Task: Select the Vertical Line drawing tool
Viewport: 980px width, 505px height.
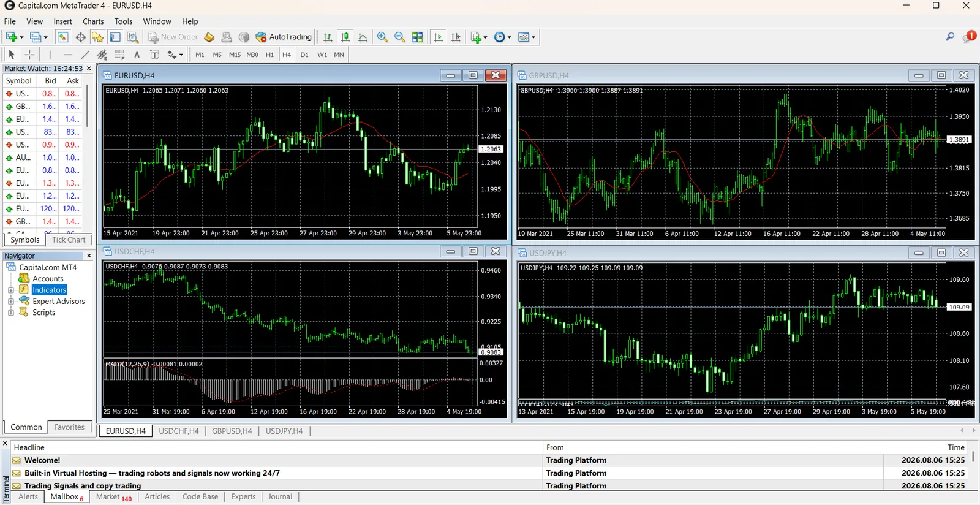Action: (50, 55)
